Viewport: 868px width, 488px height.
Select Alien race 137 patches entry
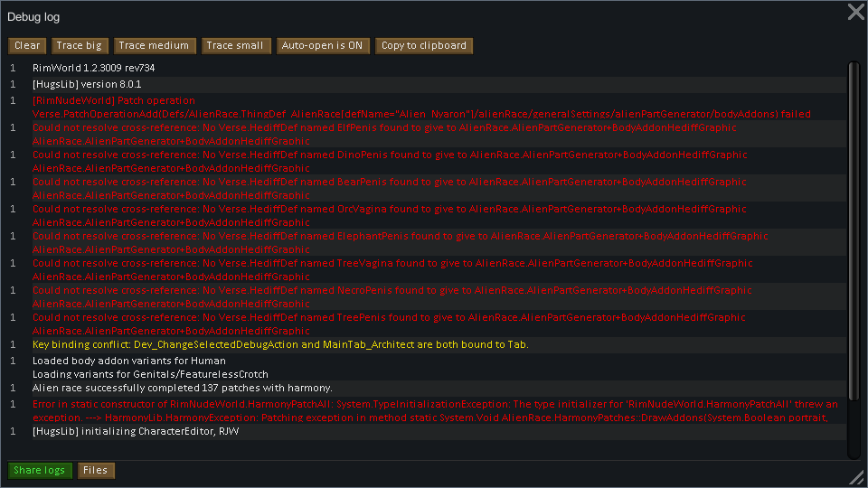coord(426,389)
